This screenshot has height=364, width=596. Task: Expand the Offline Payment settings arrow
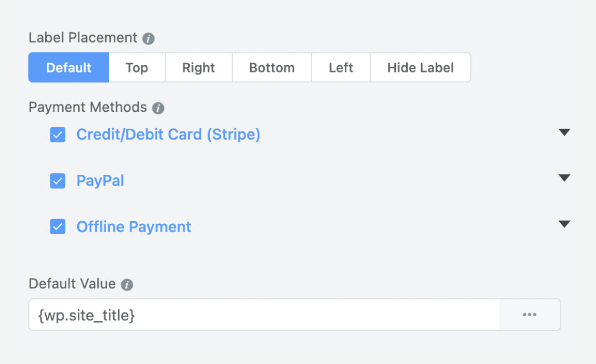564,224
